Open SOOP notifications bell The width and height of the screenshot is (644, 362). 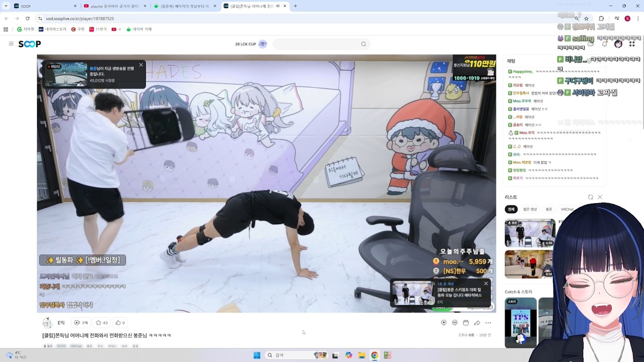605,44
